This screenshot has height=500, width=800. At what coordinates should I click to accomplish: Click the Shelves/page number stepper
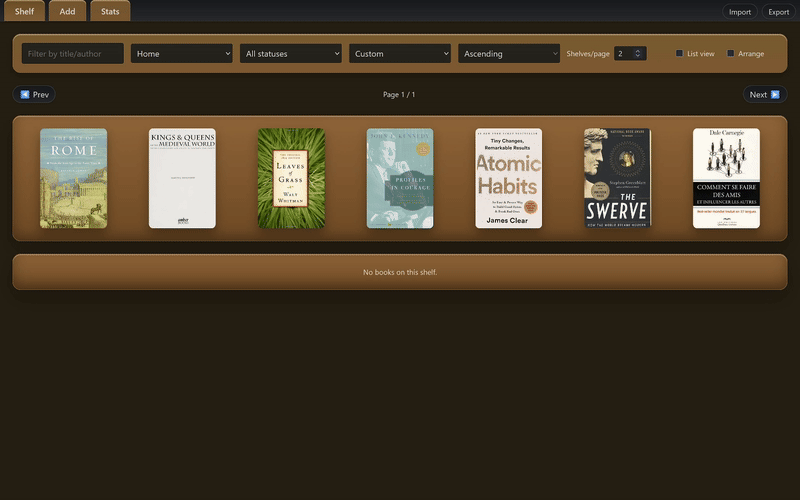tap(630, 54)
